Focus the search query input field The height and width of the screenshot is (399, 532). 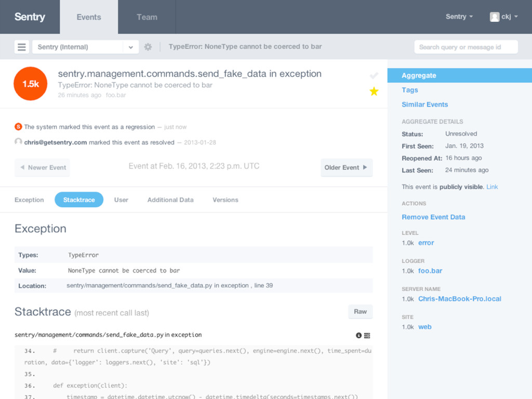click(x=466, y=47)
